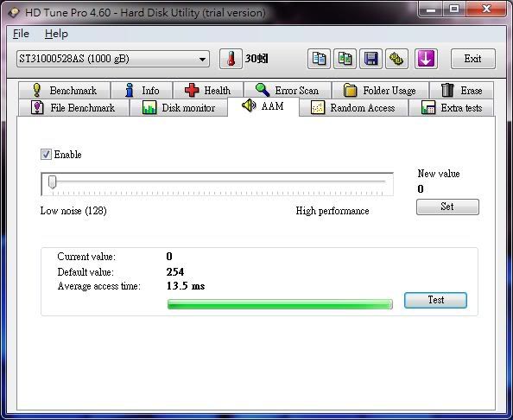Uncheck the Enable checkbox

coord(46,154)
